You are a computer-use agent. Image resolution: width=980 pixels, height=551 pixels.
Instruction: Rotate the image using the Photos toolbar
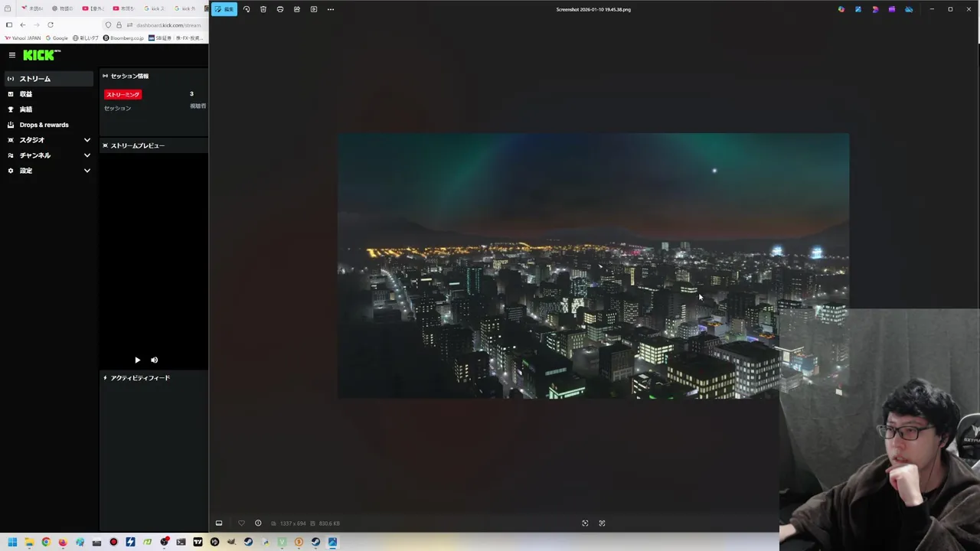click(247, 9)
